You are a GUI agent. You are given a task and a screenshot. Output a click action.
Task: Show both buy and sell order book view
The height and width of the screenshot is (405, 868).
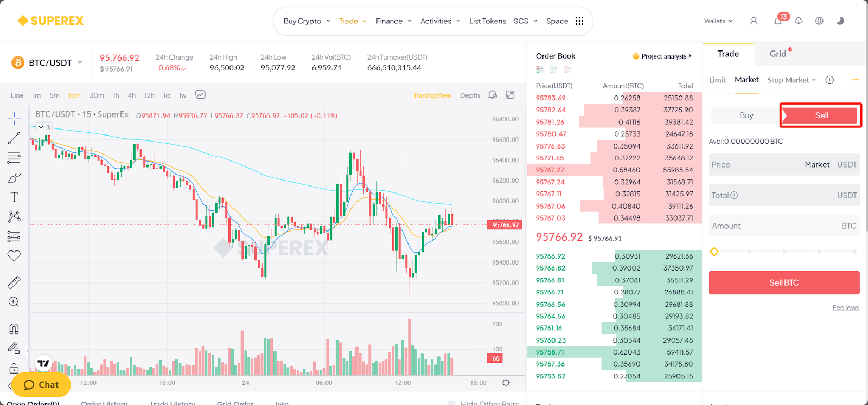click(539, 69)
